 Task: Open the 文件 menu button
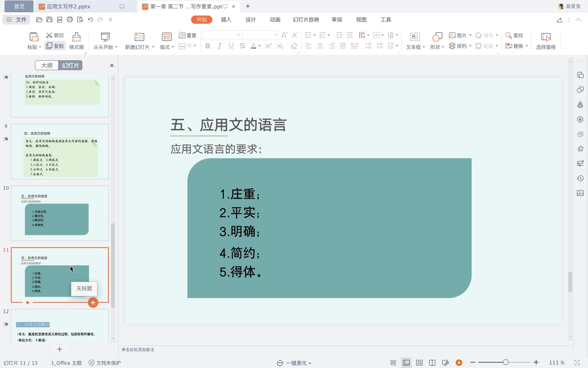pyautogui.click(x=16, y=20)
